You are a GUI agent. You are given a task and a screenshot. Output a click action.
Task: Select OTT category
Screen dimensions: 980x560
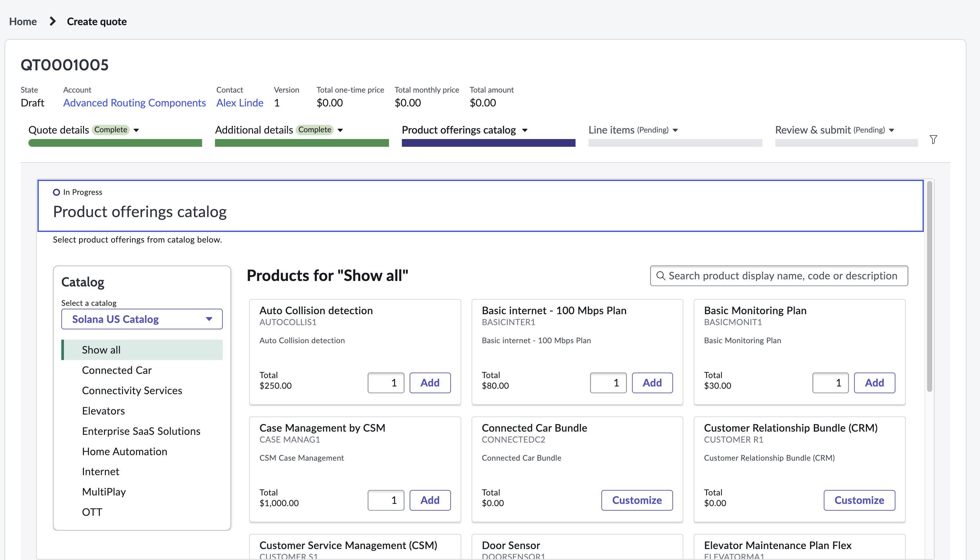92,512
